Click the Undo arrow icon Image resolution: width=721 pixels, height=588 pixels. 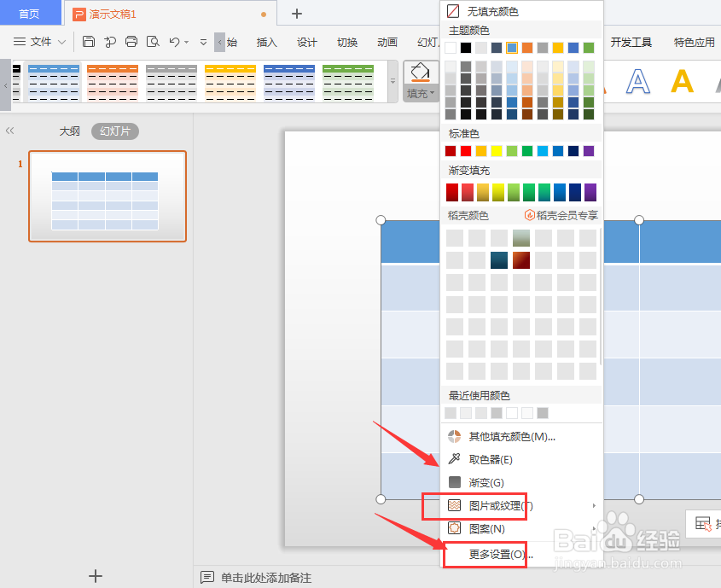pos(174,42)
